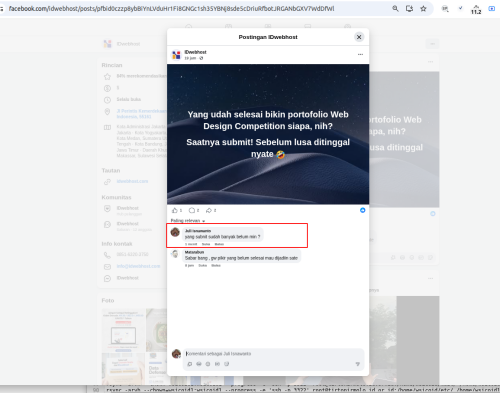
Task: Click the share arrow icon under the post image
Action: (209, 210)
